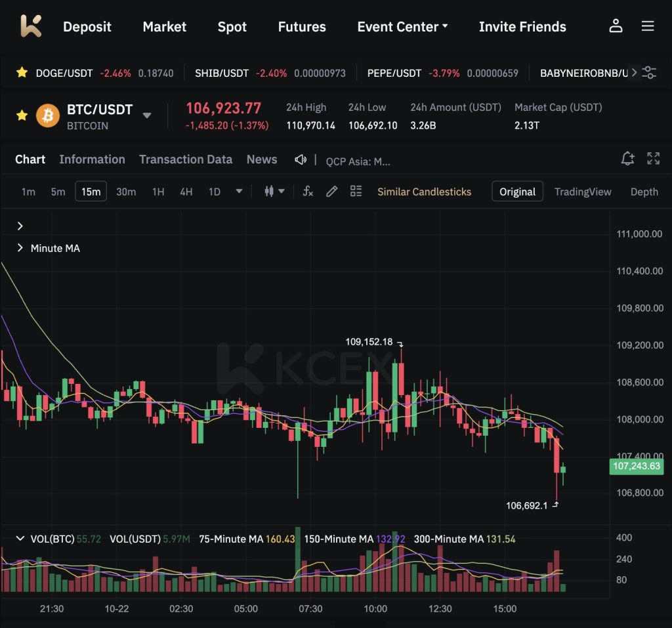
Task: Open ticker bar filter settings icon
Action: tap(649, 73)
